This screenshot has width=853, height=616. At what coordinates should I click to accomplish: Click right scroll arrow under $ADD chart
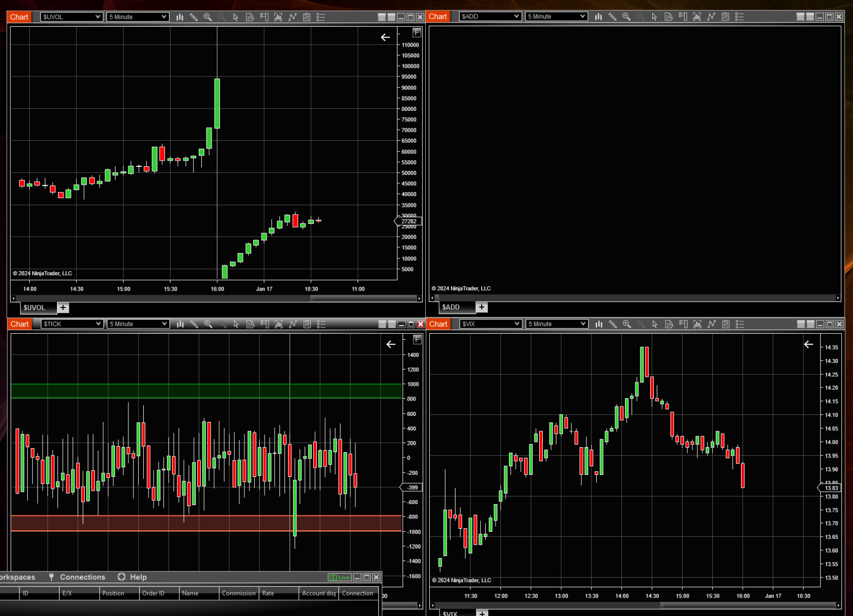pyautogui.click(x=838, y=298)
